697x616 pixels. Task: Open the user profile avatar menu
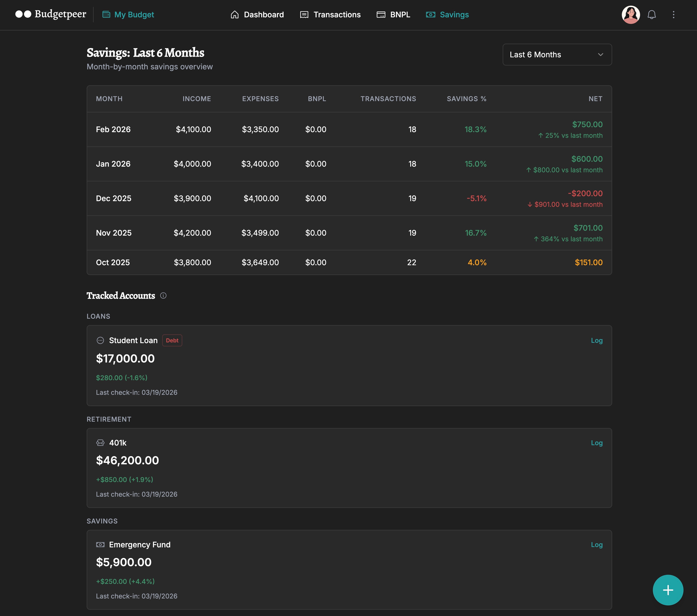click(x=631, y=14)
